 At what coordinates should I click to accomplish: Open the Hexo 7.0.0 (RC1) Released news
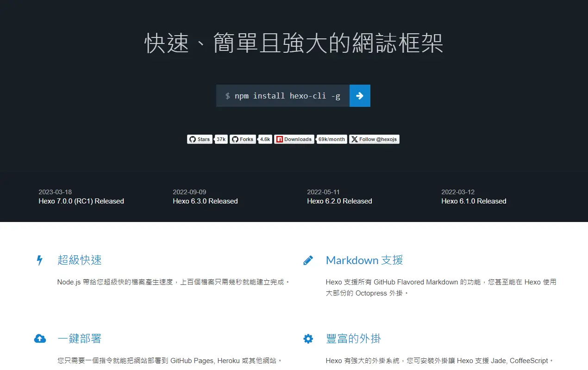point(81,201)
